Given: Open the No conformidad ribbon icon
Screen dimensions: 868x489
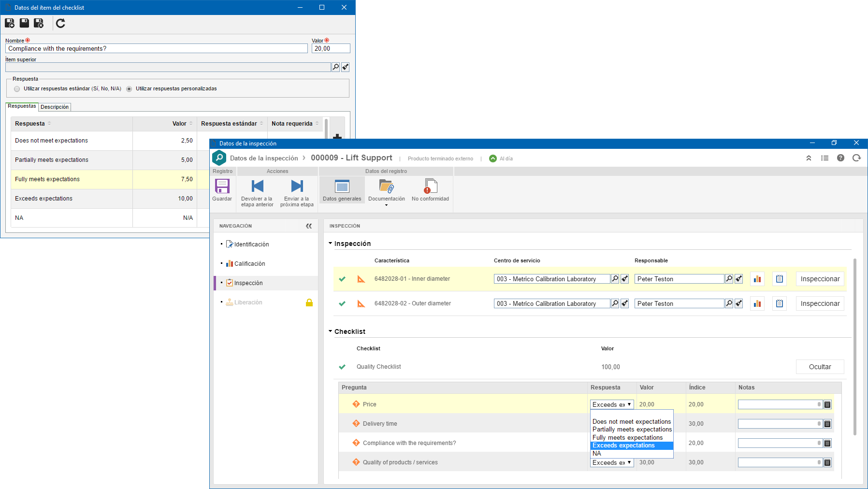Looking at the screenshot, I should 430,190.
